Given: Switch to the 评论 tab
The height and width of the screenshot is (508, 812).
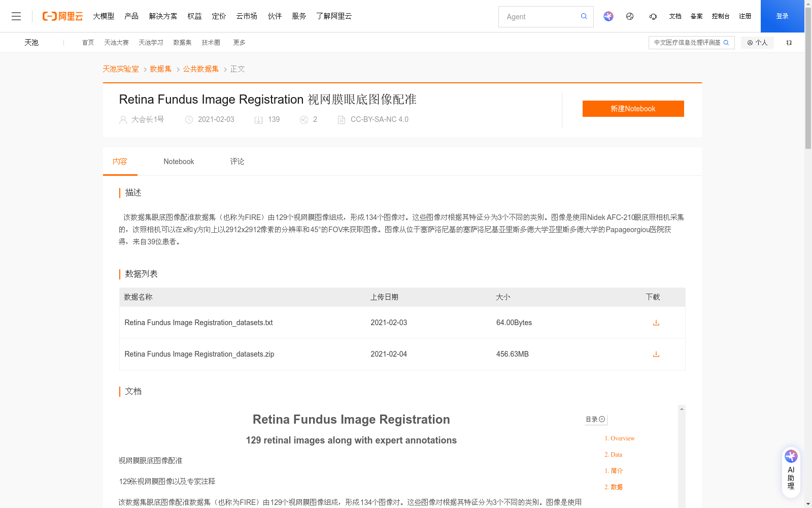Looking at the screenshot, I should tap(237, 162).
